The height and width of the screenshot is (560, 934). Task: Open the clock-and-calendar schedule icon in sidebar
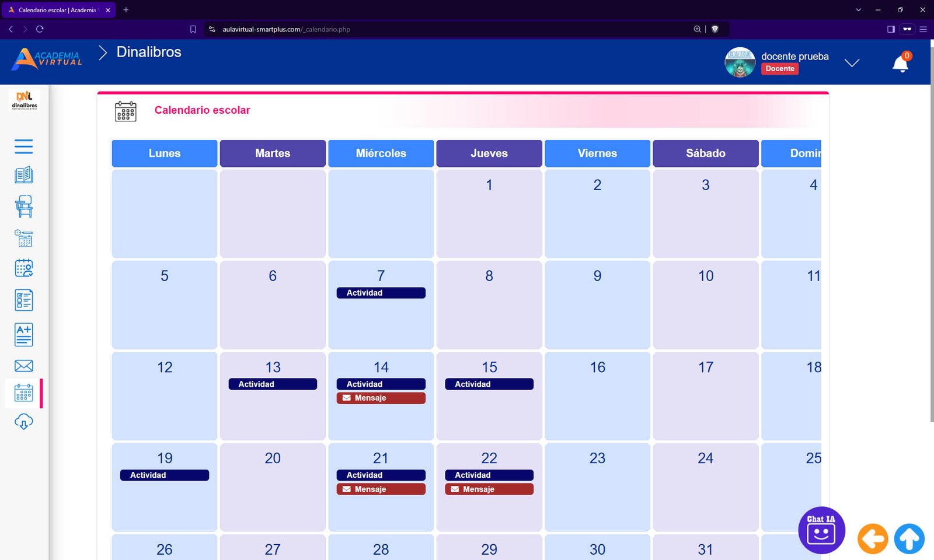(x=23, y=238)
